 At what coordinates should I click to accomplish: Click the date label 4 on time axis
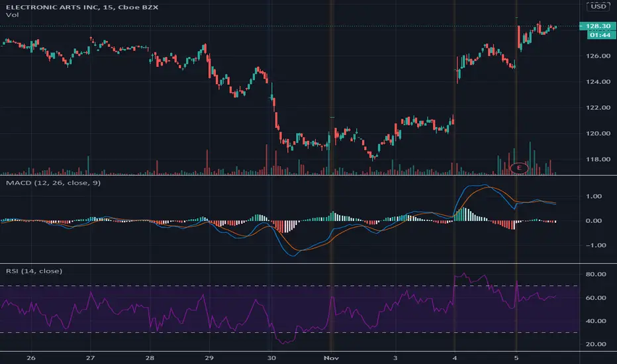[x=455, y=358]
